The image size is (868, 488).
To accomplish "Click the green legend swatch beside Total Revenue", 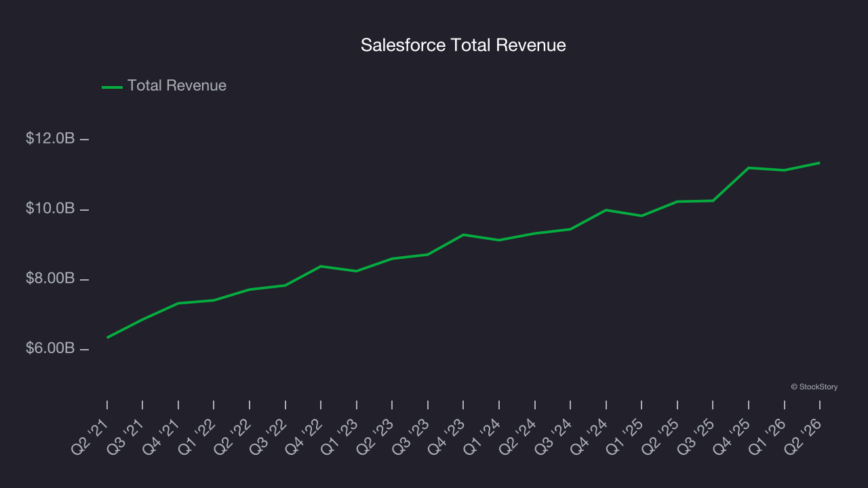I will point(112,87).
